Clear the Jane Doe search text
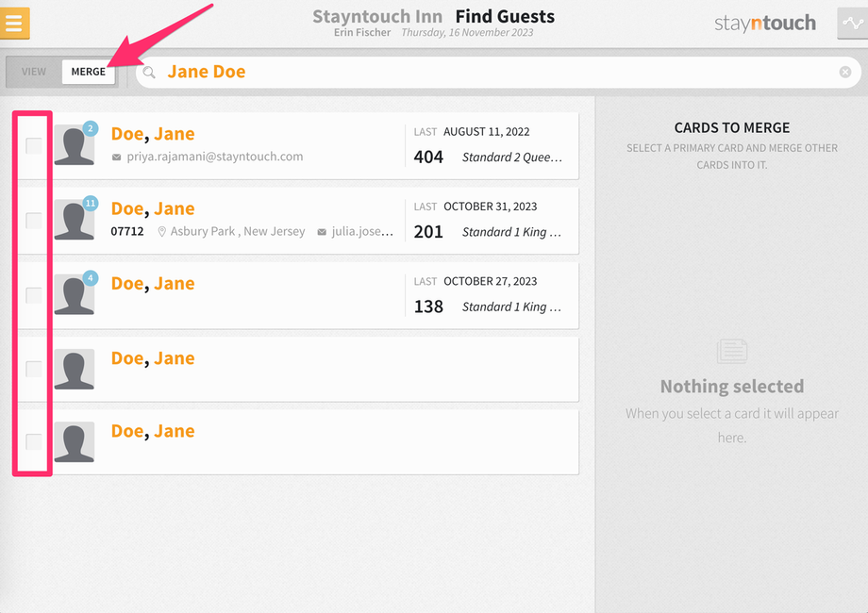The image size is (868, 613). (x=844, y=72)
